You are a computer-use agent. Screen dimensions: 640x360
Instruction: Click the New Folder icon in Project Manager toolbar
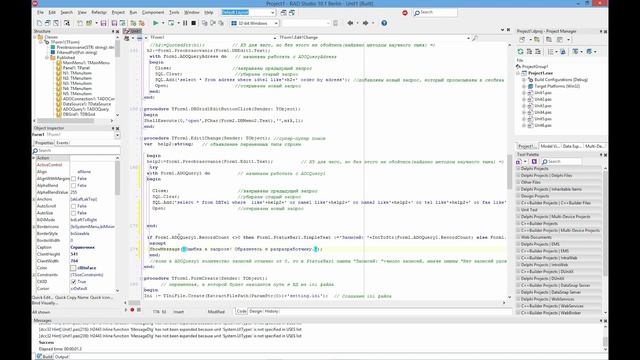point(537,40)
